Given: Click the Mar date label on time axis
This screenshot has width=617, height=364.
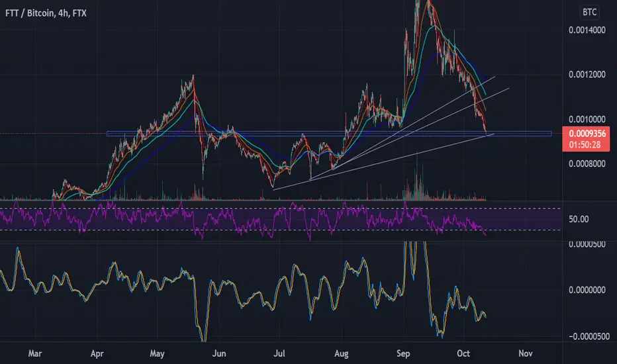Looking at the screenshot, I should pyautogui.click(x=34, y=353).
